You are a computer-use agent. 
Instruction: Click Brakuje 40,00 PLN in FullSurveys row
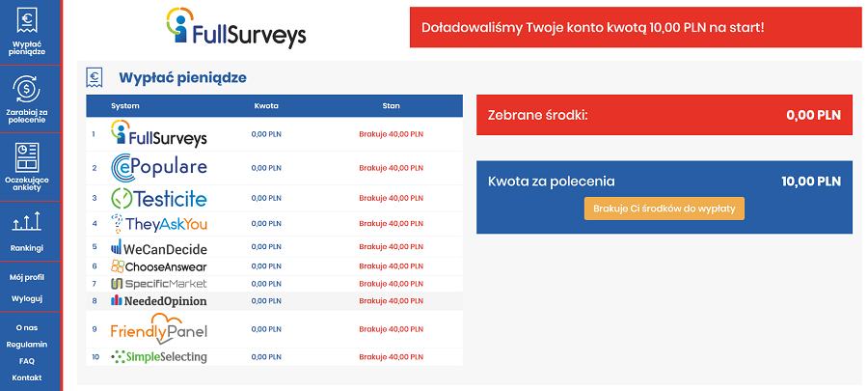coord(391,133)
